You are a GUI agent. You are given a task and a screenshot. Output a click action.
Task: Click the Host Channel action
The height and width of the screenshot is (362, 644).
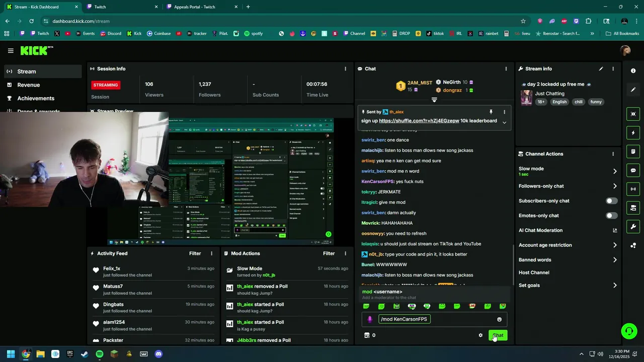coord(534,273)
